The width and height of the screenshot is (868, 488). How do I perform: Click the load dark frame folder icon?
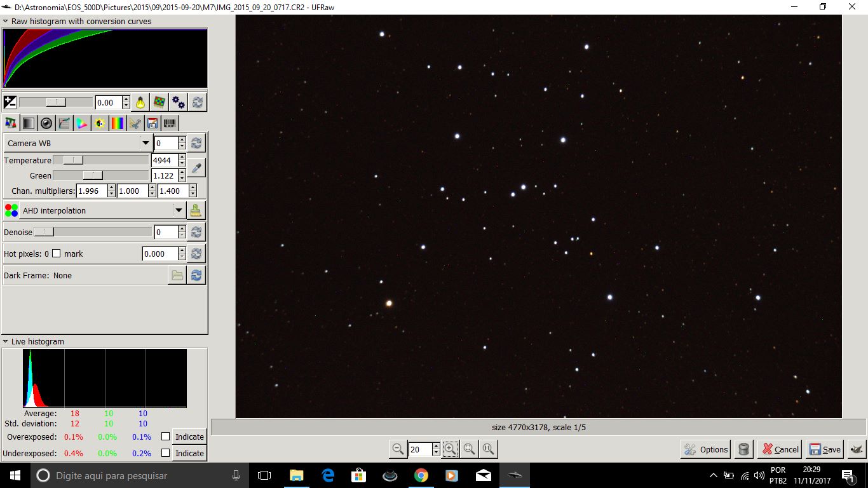[177, 275]
